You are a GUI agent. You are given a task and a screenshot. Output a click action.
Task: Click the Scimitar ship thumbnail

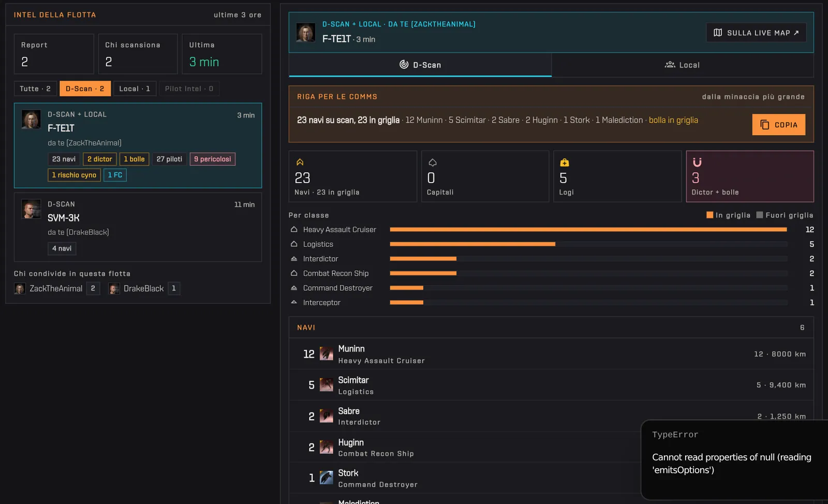click(x=327, y=384)
